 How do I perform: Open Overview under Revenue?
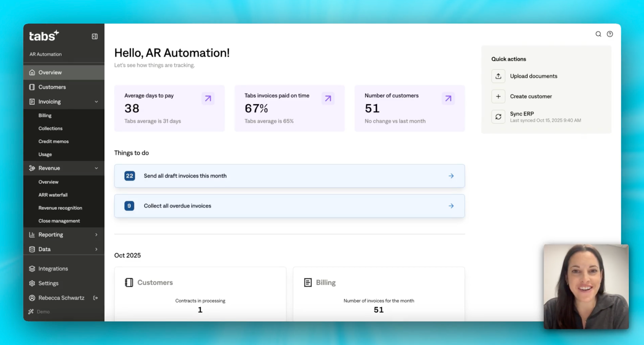[48, 182]
